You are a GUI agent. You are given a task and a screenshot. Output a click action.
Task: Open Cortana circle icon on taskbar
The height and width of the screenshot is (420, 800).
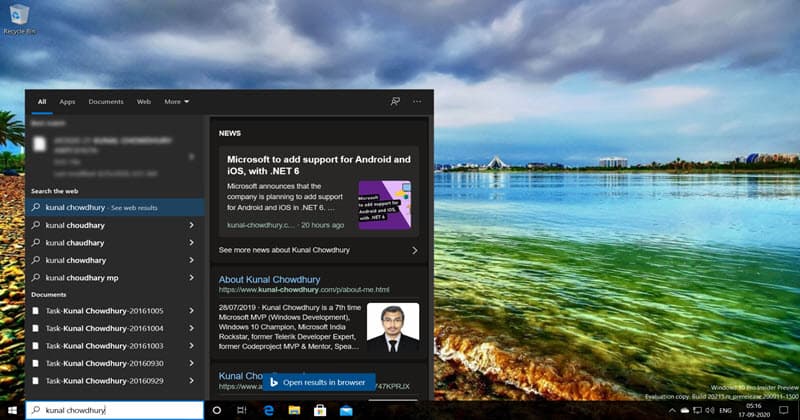(216, 410)
